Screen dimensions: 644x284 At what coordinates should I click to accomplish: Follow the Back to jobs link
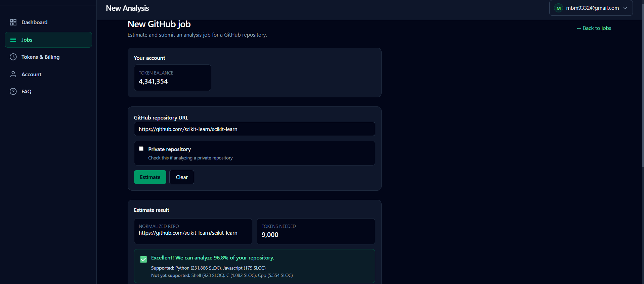pyautogui.click(x=594, y=28)
